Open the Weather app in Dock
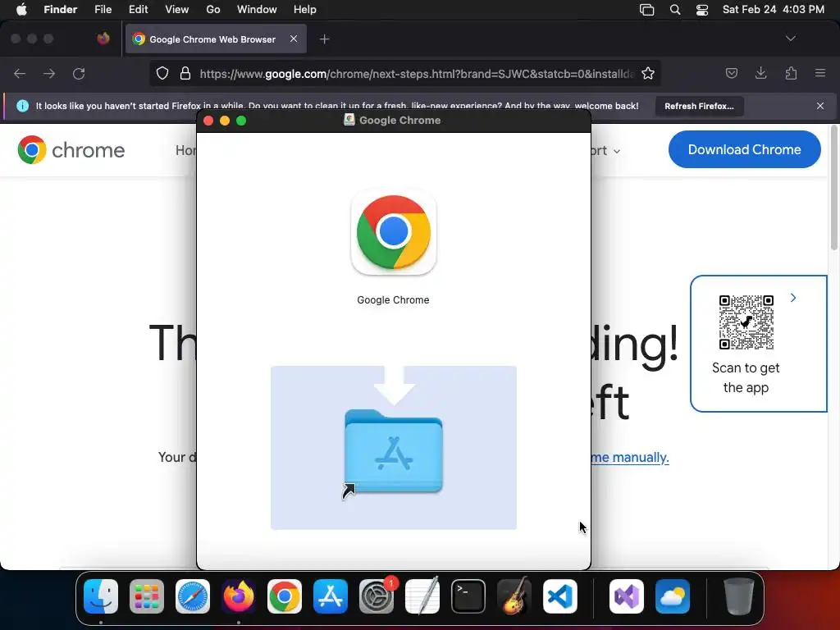This screenshot has width=840, height=630. (673, 596)
